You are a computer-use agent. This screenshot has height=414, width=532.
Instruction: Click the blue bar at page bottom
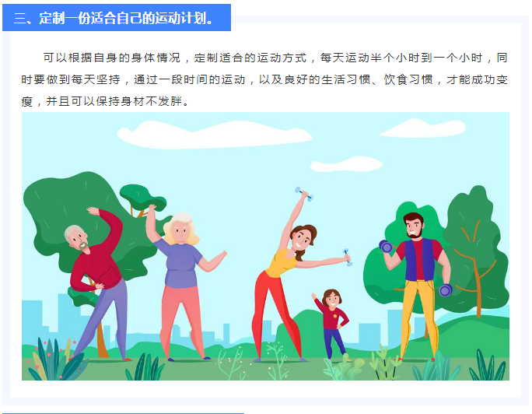pyautogui.click(x=123, y=413)
